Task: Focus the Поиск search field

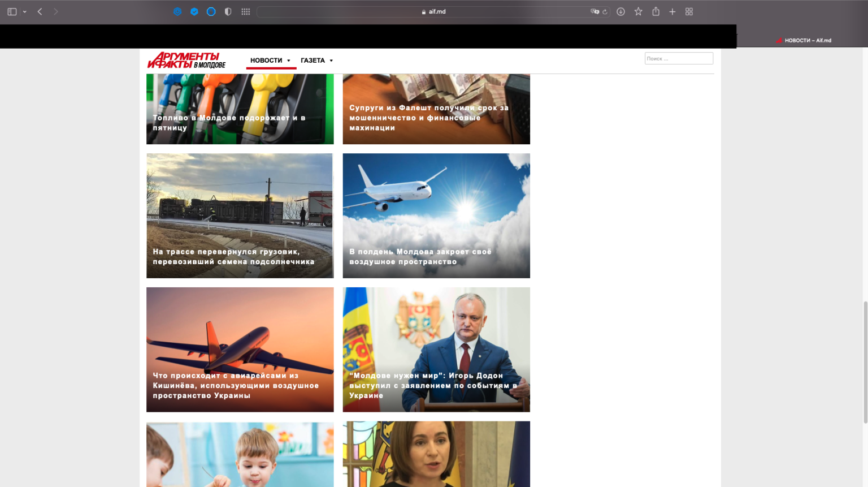Action: pyautogui.click(x=679, y=58)
